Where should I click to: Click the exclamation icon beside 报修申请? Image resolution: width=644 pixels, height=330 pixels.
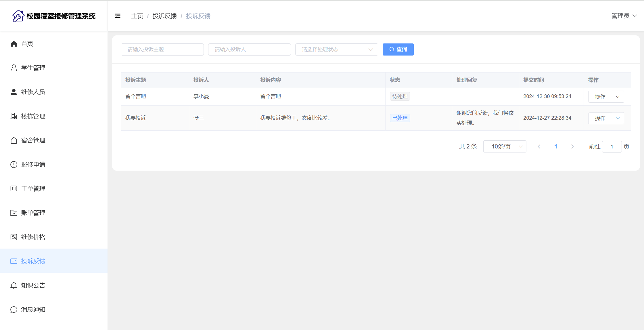(14, 165)
